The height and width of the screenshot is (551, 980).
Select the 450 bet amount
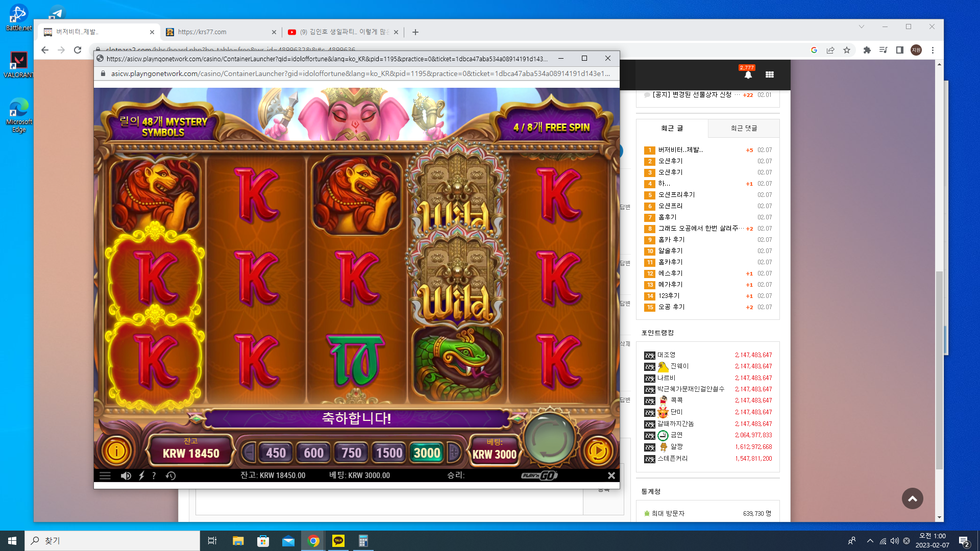click(x=276, y=453)
